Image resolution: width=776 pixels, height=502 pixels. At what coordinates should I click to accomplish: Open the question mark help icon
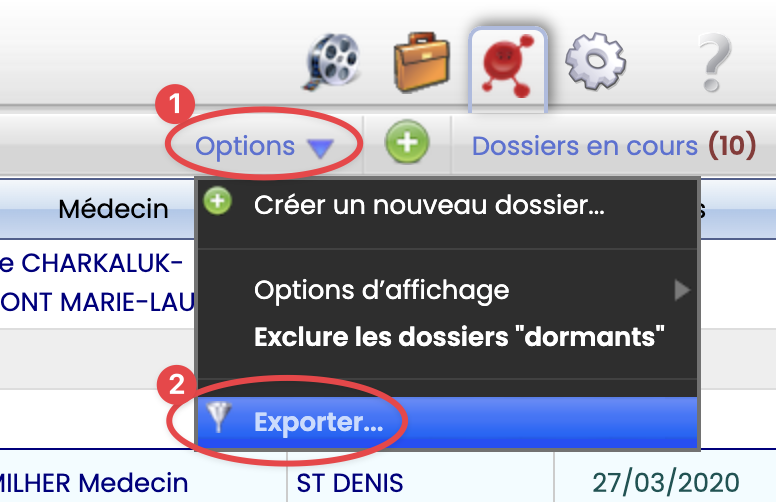point(714,62)
